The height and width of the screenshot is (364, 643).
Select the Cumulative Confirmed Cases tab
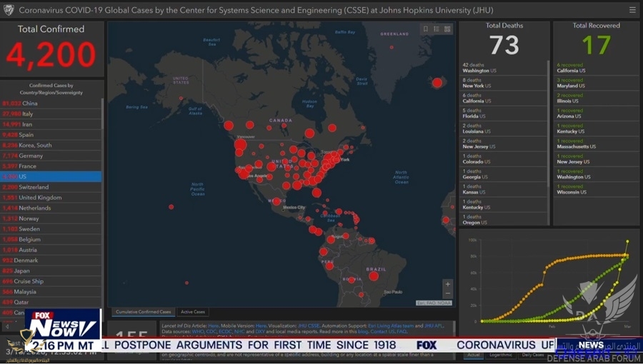144,312
